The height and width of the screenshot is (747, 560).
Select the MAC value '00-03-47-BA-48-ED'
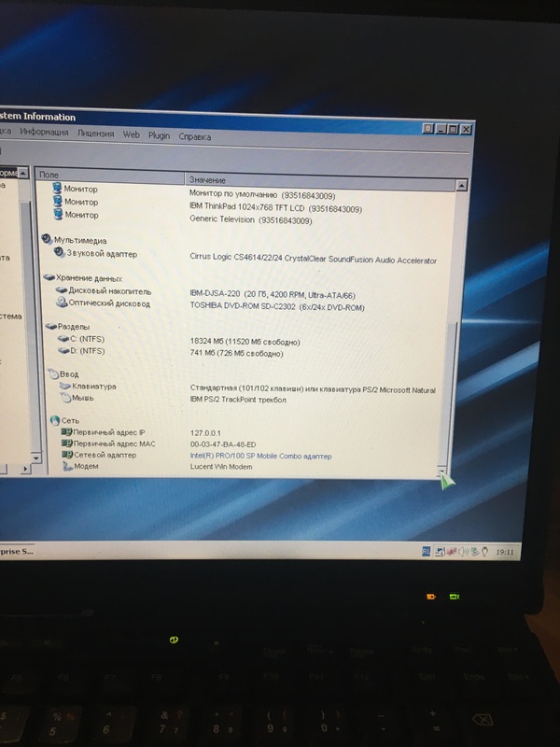click(x=223, y=444)
